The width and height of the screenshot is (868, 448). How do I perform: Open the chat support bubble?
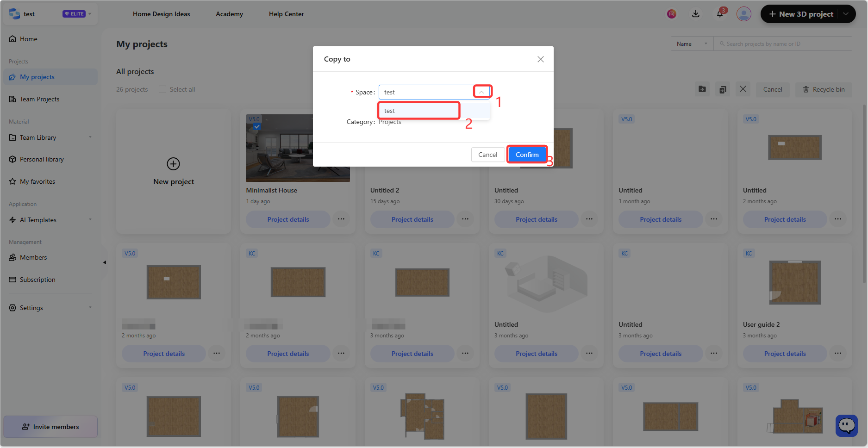pyautogui.click(x=847, y=425)
